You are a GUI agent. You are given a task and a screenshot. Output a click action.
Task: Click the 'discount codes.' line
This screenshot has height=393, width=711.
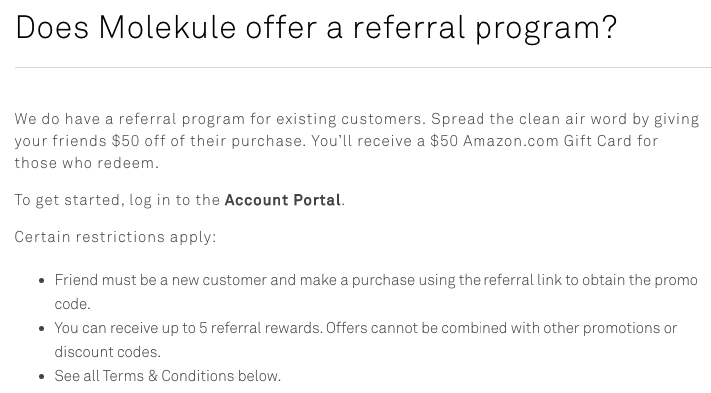pos(107,352)
